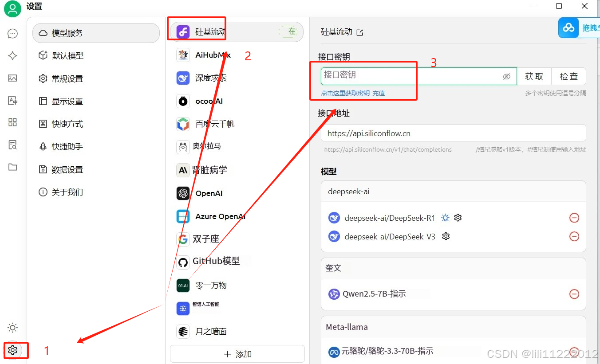Open settings gear for DeepSeek-V3 model
The image size is (600, 364).
click(x=446, y=236)
